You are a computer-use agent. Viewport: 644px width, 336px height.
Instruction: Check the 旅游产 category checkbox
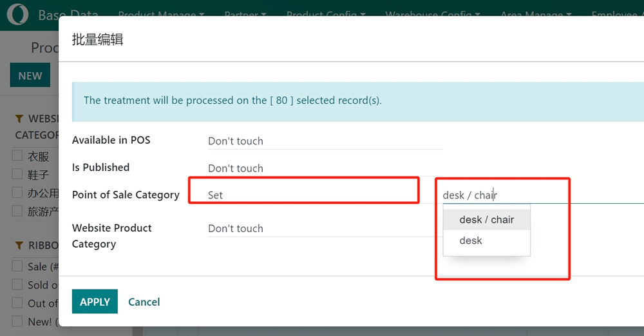[18, 211]
